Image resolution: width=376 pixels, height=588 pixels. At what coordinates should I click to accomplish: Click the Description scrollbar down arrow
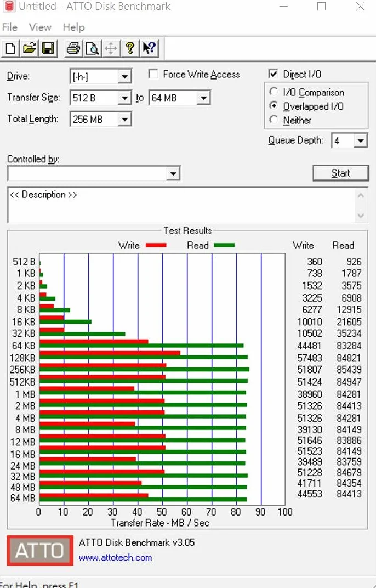click(361, 216)
